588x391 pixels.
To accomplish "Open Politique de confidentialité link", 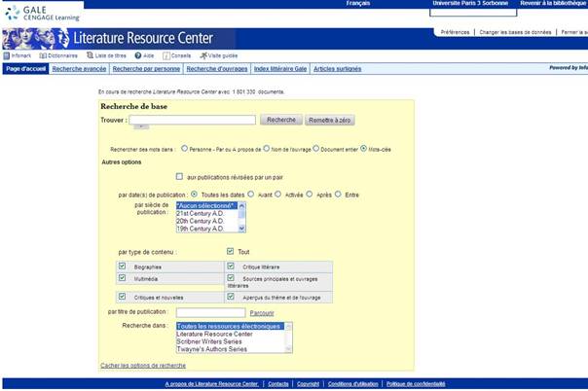I will pos(416,384).
